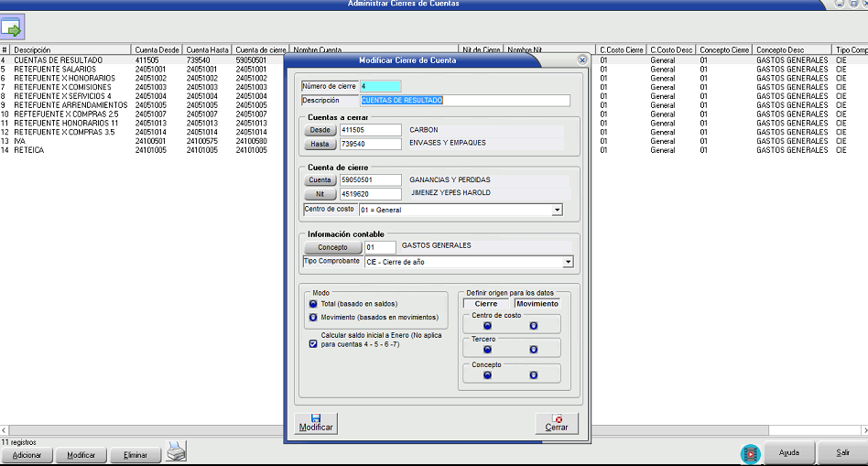Expand the Centro de costo dropdown
This screenshot has height=466, width=868.
click(x=557, y=210)
